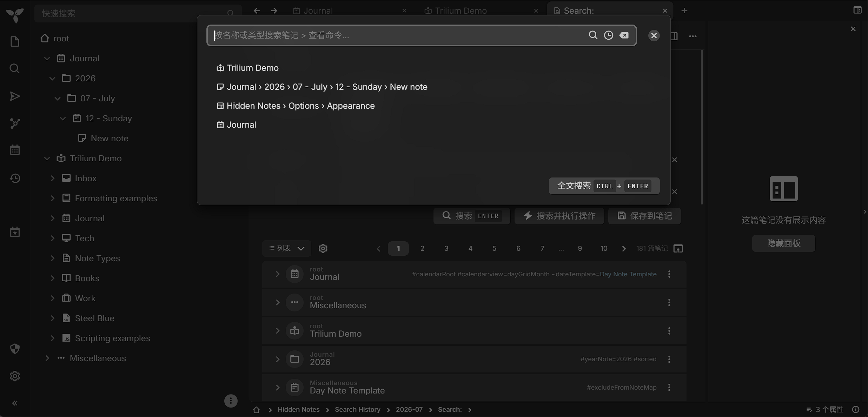Open the note map icon
This screenshot has width=868, height=417.
click(x=15, y=123)
